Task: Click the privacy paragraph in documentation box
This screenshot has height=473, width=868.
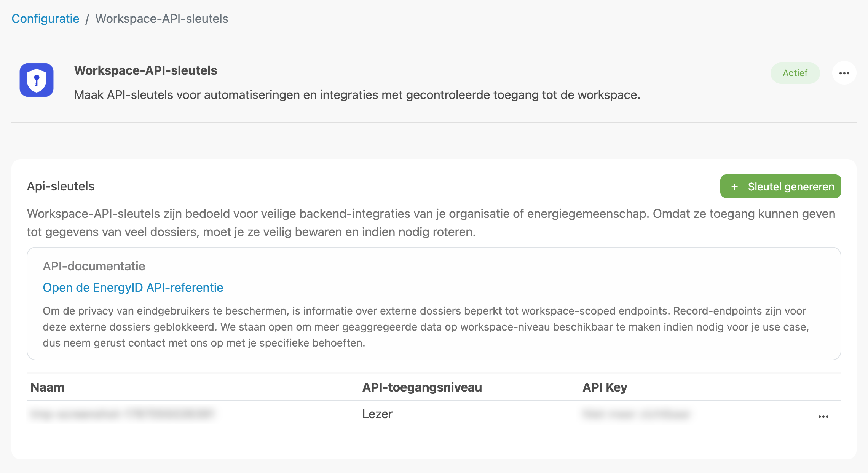Action: 426,327
